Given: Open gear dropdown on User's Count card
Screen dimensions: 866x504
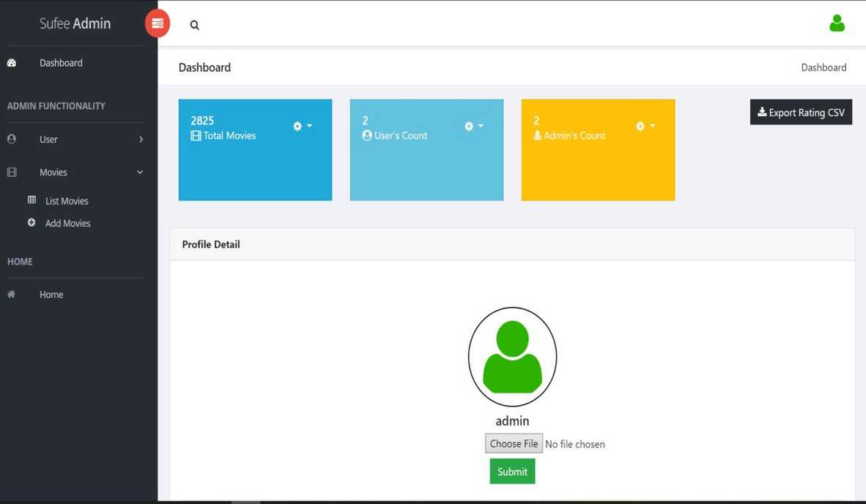Looking at the screenshot, I should pyautogui.click(x=473, y=126).
